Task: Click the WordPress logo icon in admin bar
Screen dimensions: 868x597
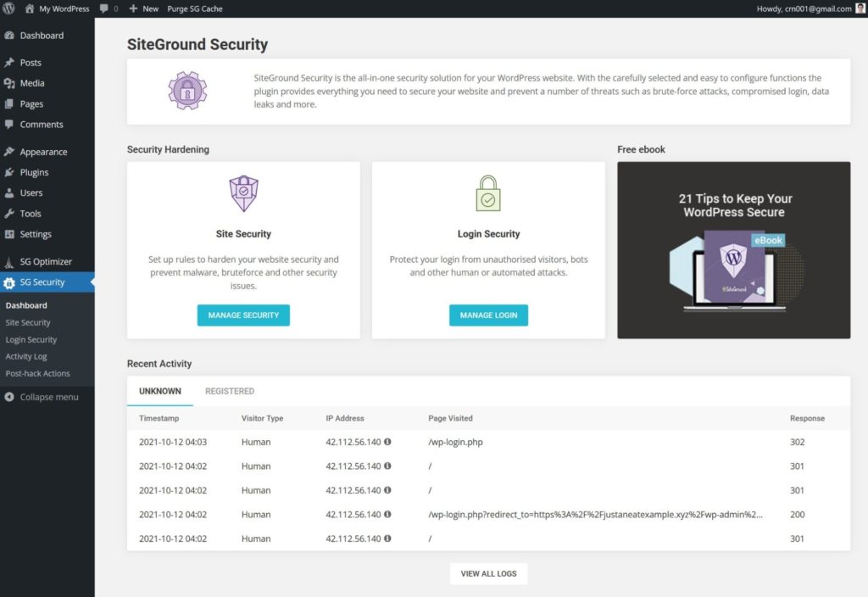Action: (8, 8)
